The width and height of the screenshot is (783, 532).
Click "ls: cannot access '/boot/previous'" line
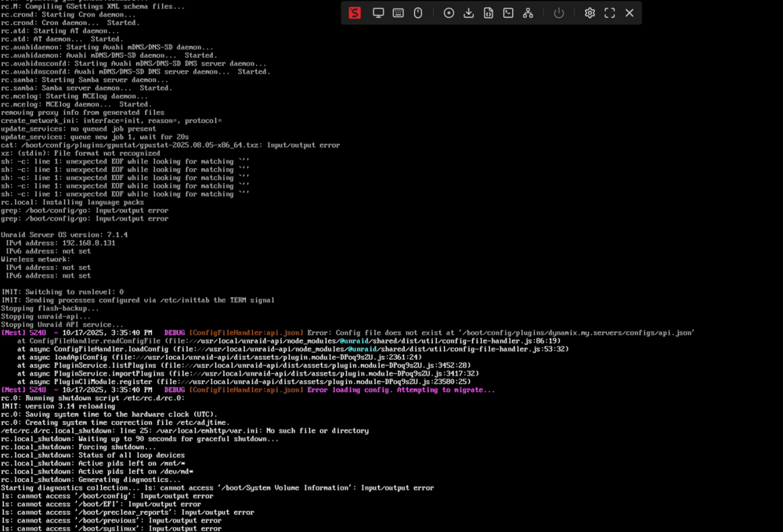pos(111,520)
